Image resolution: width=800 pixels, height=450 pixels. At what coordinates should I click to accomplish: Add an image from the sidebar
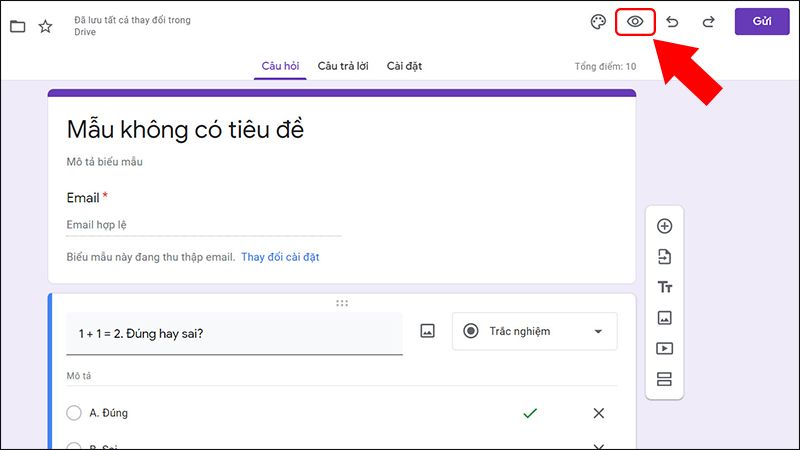point(664,318)
